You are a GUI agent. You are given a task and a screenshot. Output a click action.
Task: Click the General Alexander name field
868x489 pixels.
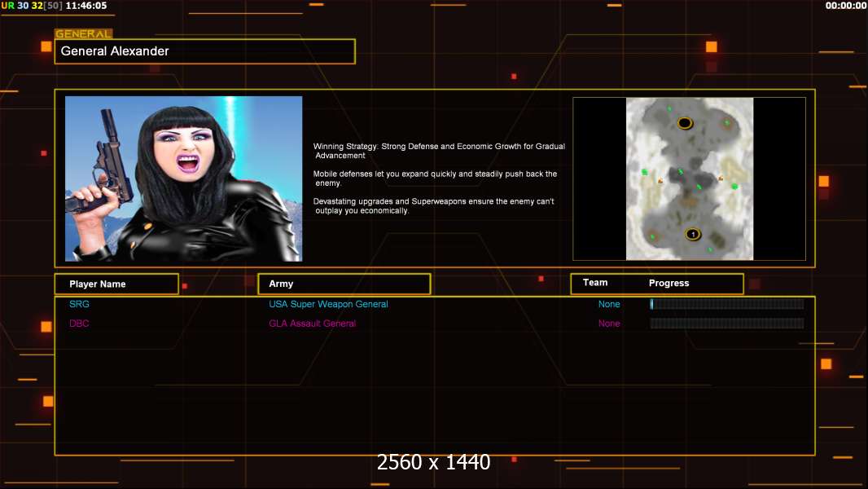point(205,51)
